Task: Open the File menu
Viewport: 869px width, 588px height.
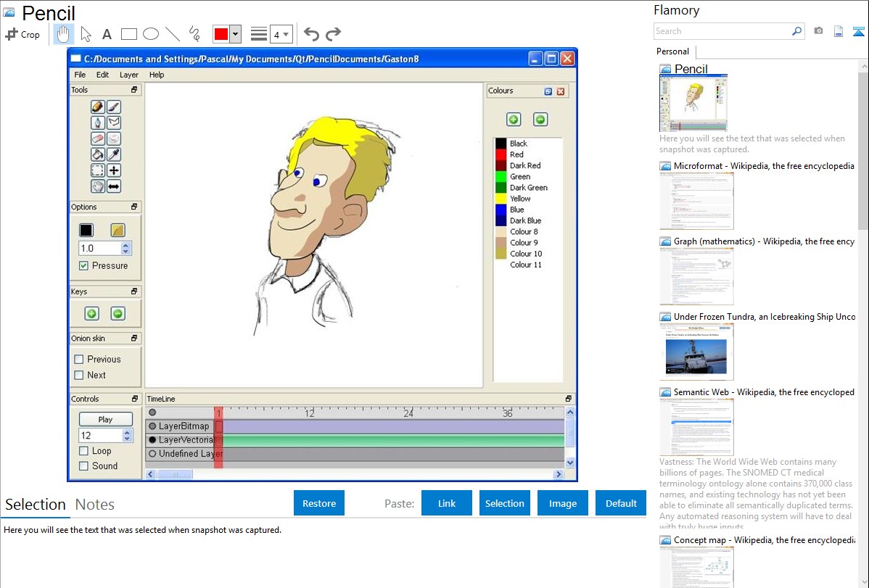Action: [x=80, y=75]
